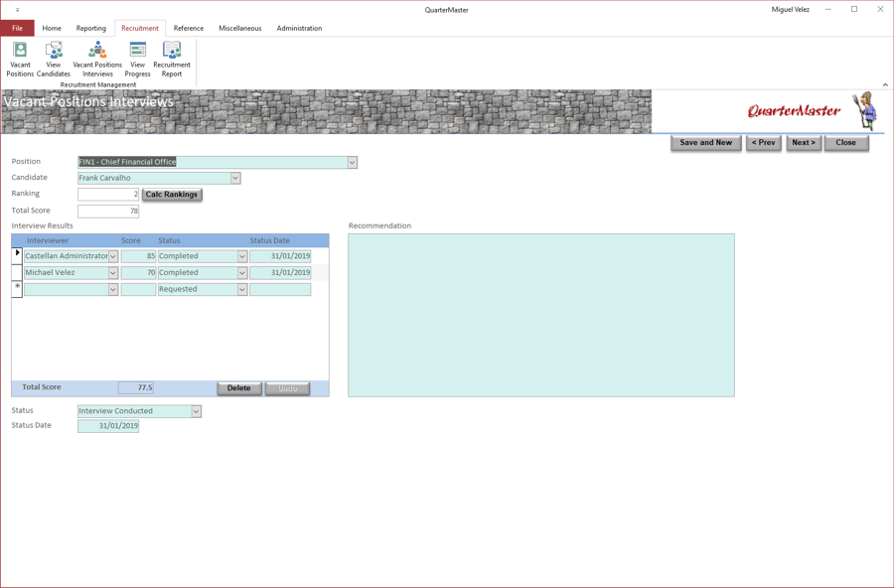Switch to the Reference tab
Screen dimensions: 894x588
click(189, 28)
